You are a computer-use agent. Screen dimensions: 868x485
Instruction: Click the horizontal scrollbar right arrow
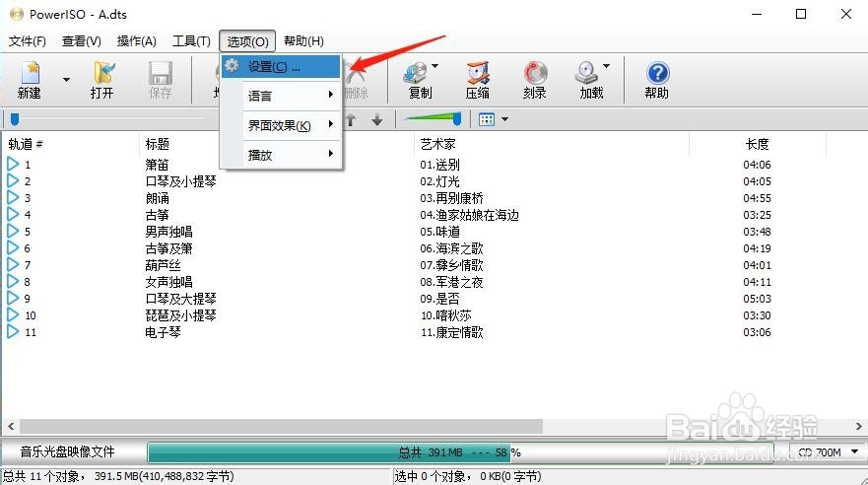858,426
